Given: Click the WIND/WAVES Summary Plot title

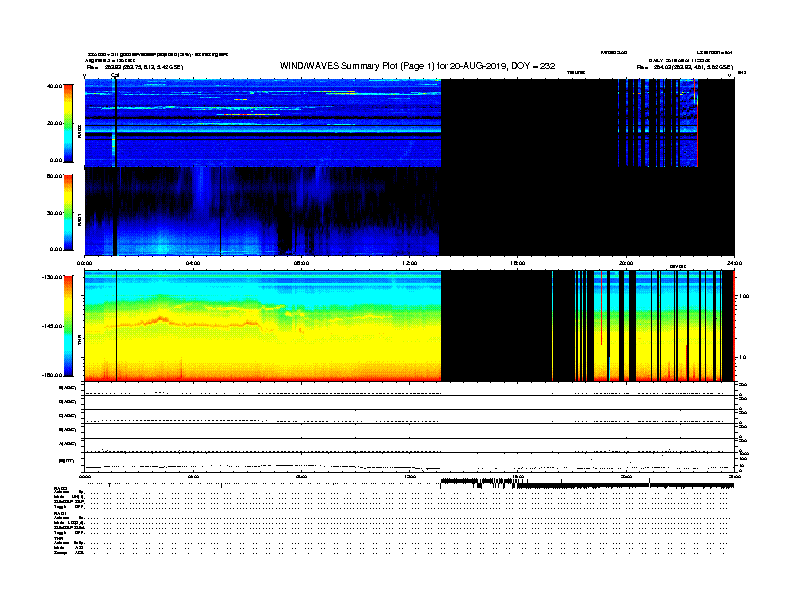Looking at the screenshot, I should [x=417, y=66].
